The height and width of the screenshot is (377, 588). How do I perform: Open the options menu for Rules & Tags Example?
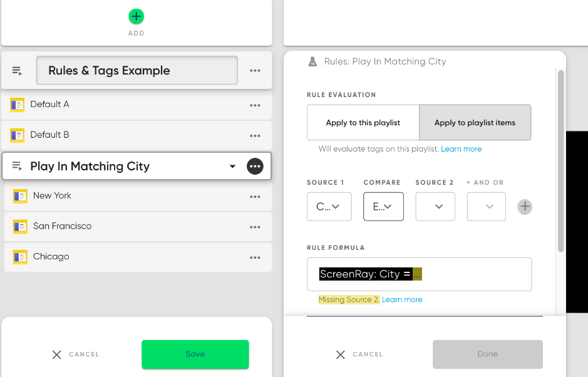point(255,71)
